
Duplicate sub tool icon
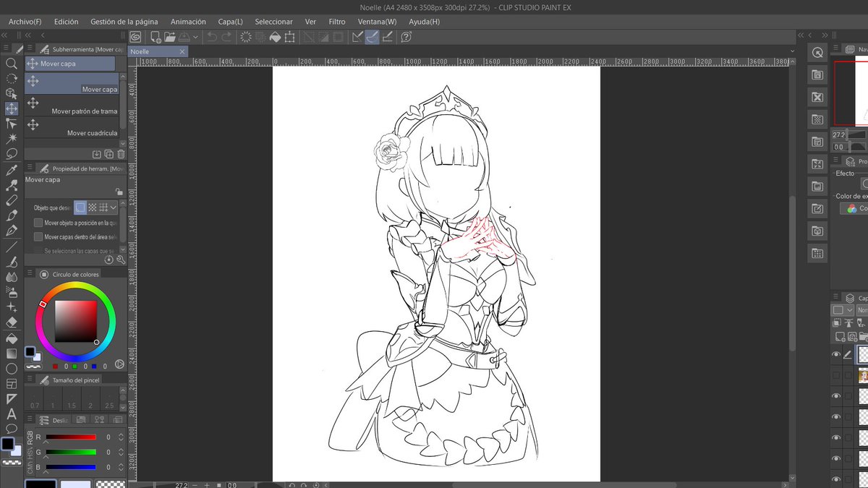(x=109, y=154)
